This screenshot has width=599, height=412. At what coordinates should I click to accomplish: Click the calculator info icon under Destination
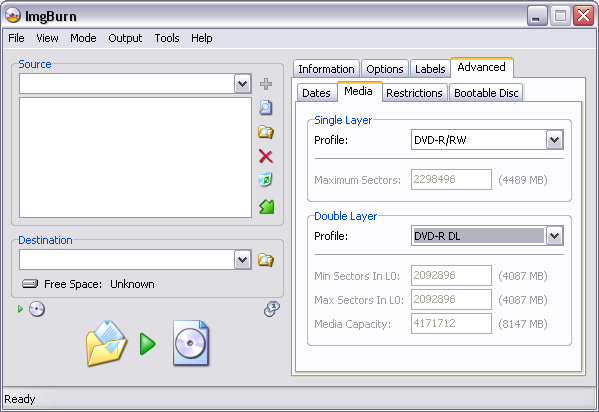272,309
